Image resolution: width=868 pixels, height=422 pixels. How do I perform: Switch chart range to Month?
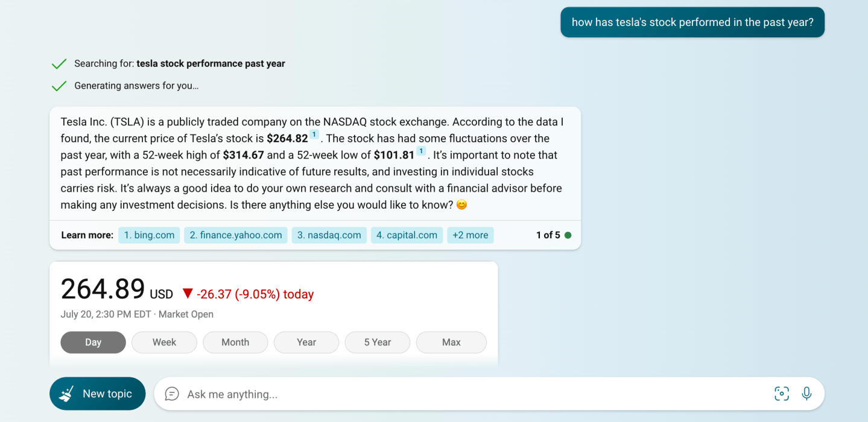coord(235,342)
